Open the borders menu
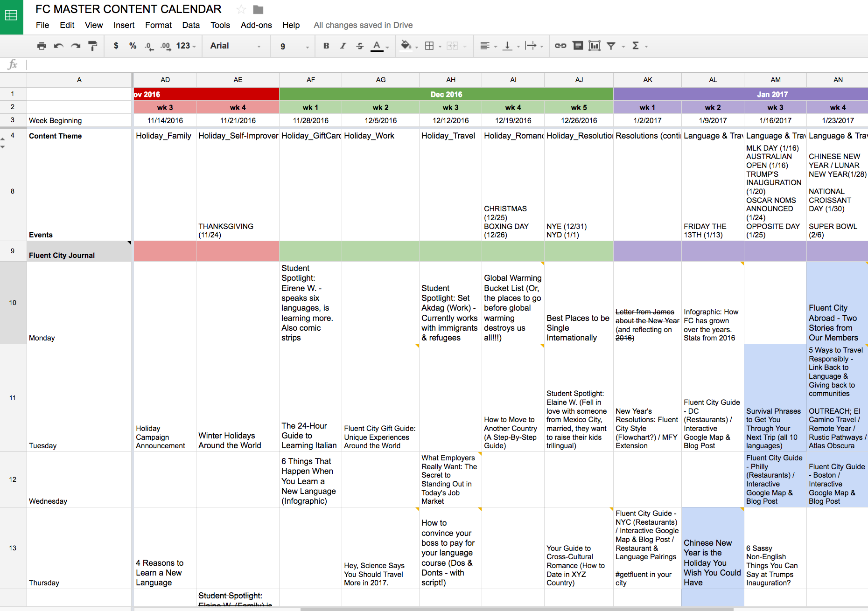This screenshot has height=611, width=868. tap(430, 46)
